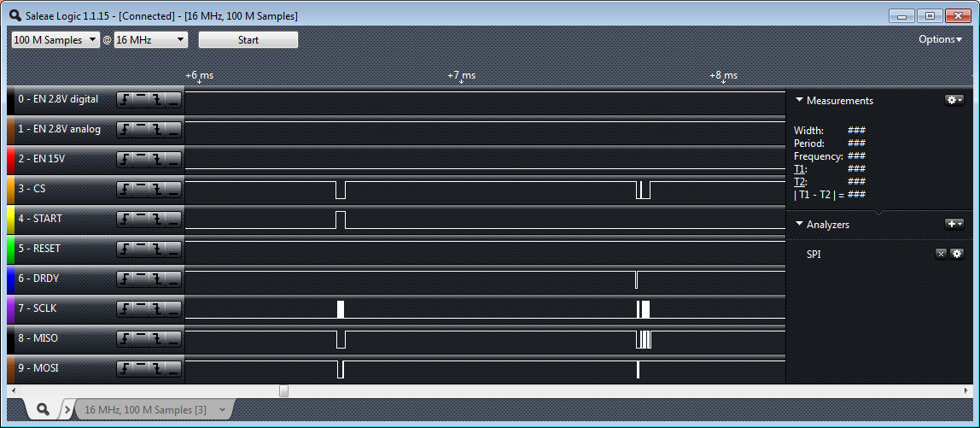Click the '9 - MOSI' channel label

tap(38, 368)
